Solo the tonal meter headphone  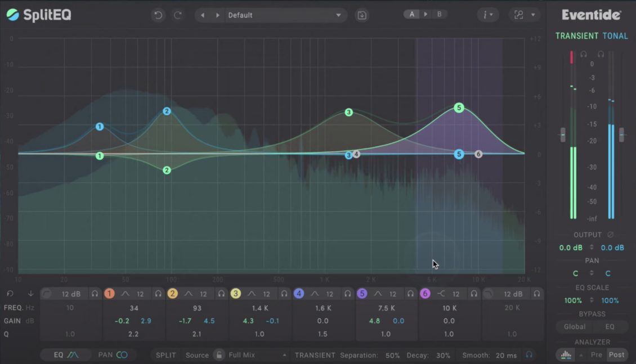(601, 54)
